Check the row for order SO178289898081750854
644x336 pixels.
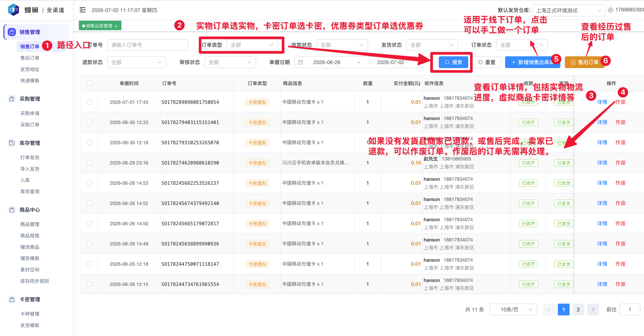89,102
